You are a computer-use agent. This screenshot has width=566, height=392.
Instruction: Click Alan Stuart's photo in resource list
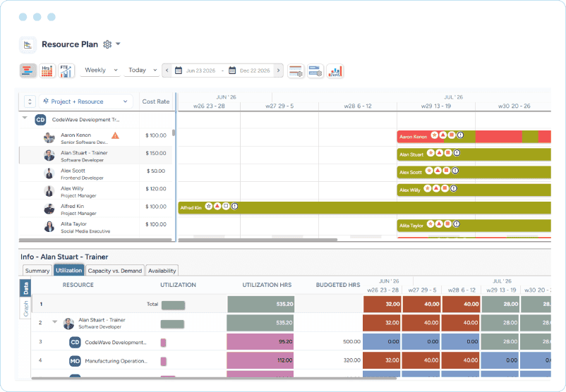[x=49, y=155]
